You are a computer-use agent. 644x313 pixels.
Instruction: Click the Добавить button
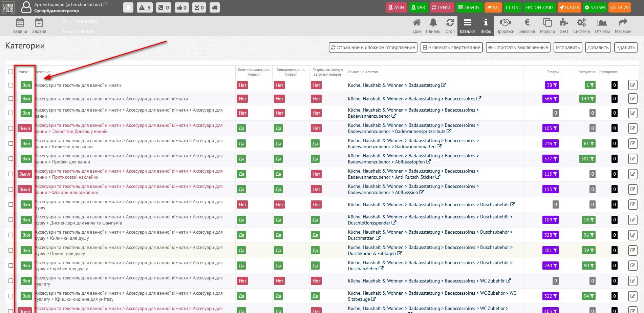pyautogui.click(x=598, y=47)
